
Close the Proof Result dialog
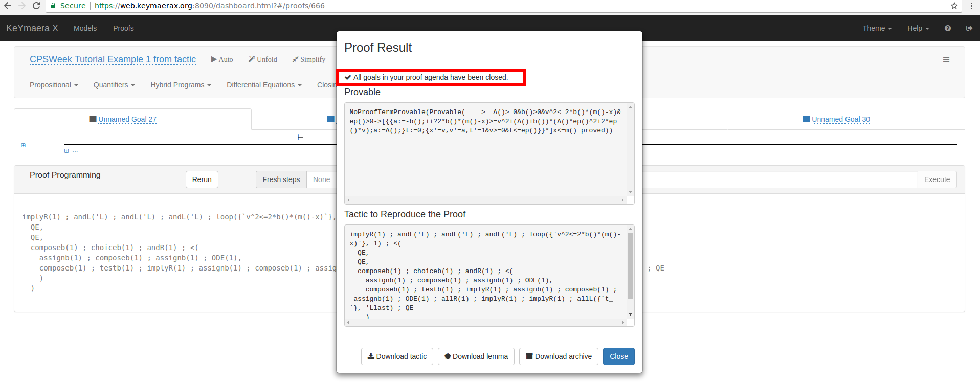pyautogui.click(x=618, y=356)
